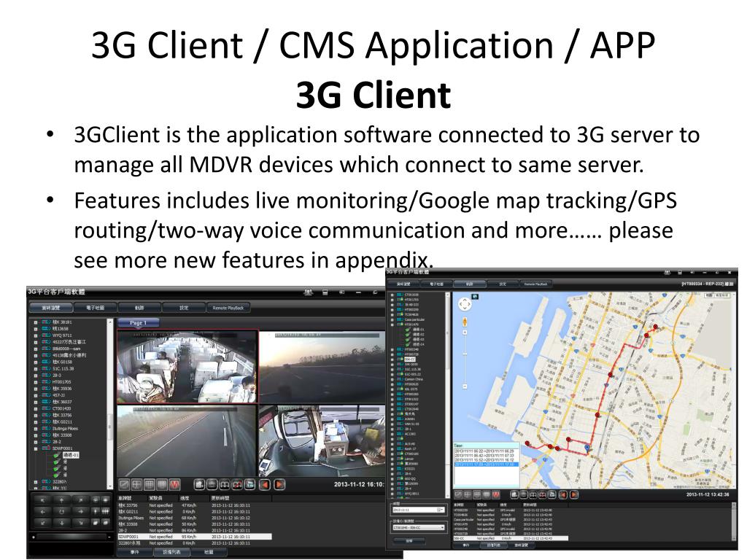The height and width of the screenshot is (560, 747).
Task: Click PTZ left arrow in live view window
Action: click(43, 511)
